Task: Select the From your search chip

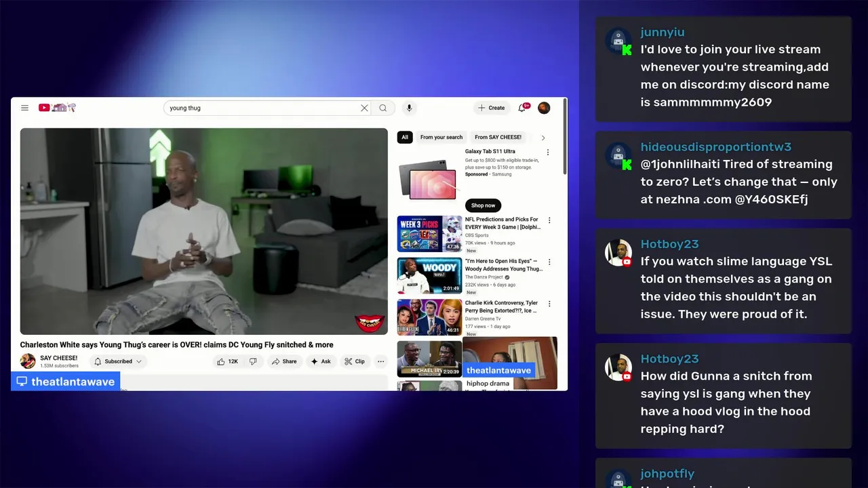Action: pyautogui.click(x=441, y=138)
